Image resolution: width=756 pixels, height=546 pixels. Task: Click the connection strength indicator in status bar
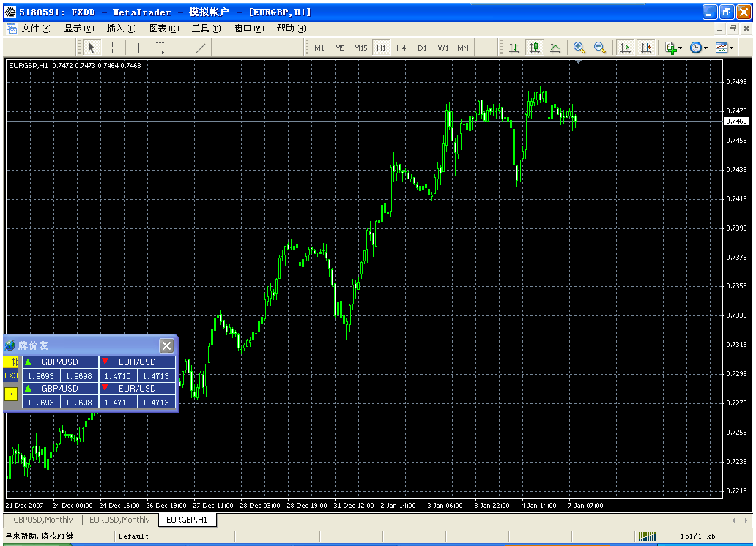pos(648,536)
